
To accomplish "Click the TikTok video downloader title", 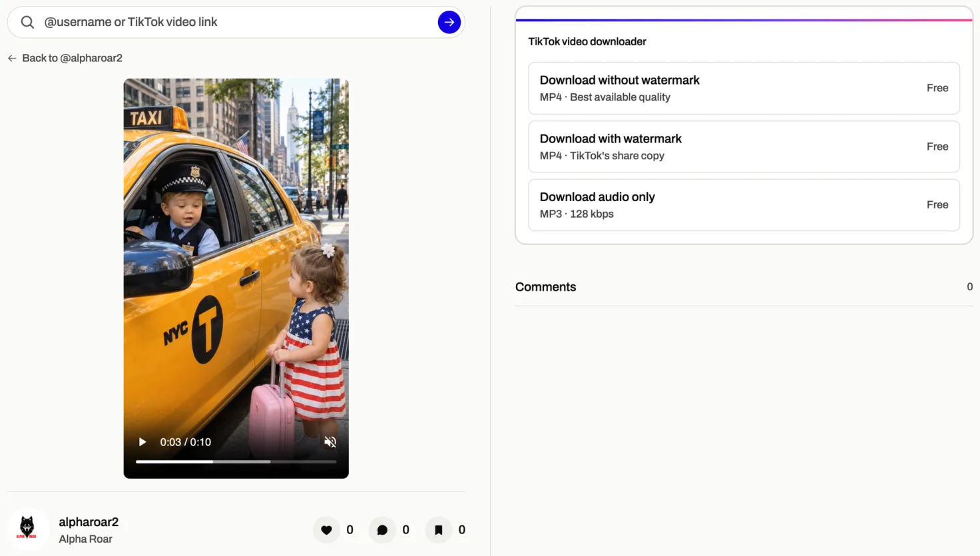I will pyautogui.click(x=587, y=41).
